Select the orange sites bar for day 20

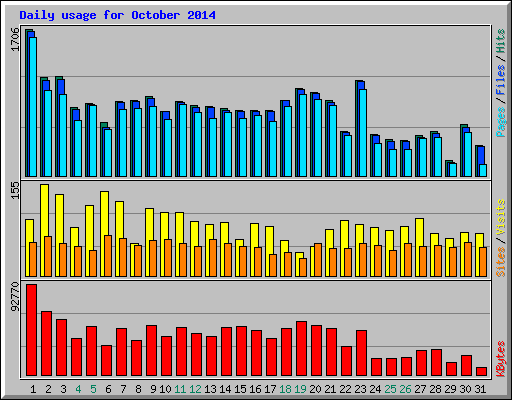pyautogui.click(x=318, y=260)
